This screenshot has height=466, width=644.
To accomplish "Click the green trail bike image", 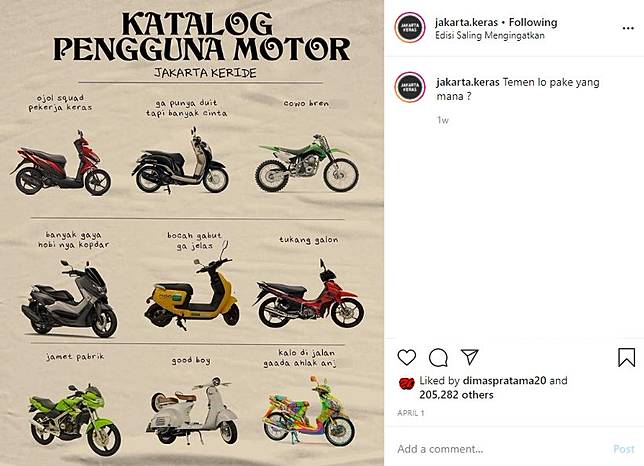I will tap(307, 163).
